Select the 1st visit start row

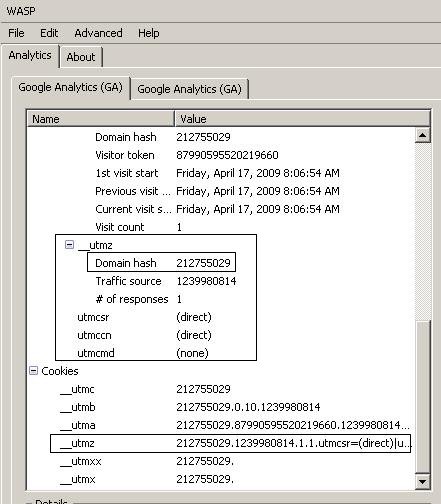pos(221,173)
